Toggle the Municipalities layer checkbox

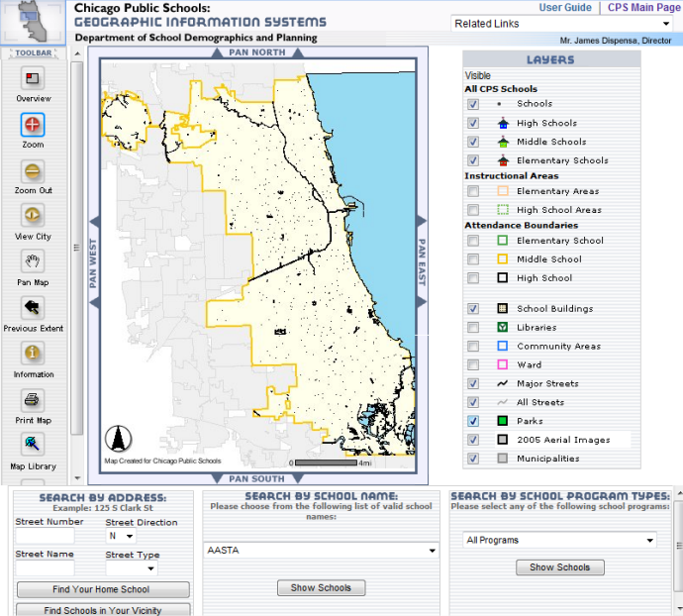point(473,459)
